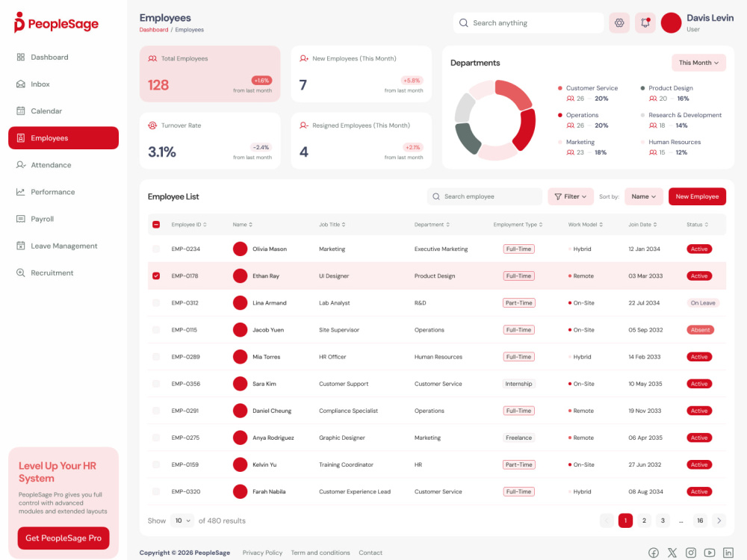Click the Customer Service legend color dot

(x=560, y=88)
